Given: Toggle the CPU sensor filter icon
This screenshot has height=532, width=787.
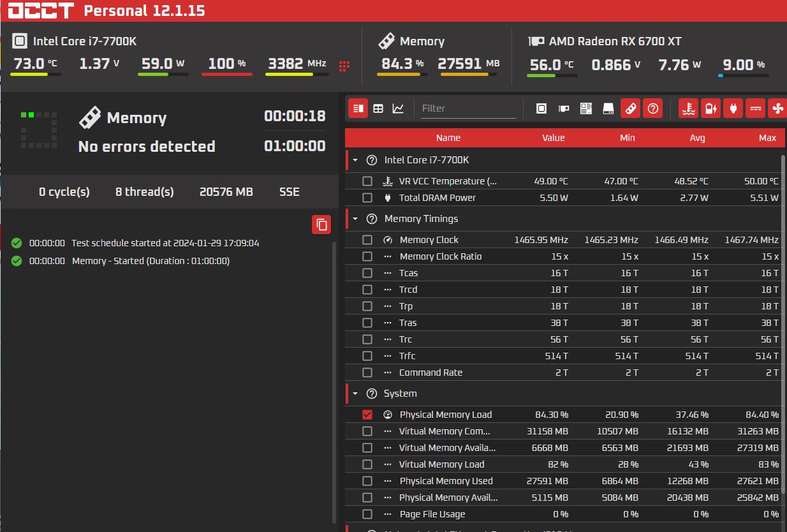Looking at the screenshot, I should click(541, 108).
